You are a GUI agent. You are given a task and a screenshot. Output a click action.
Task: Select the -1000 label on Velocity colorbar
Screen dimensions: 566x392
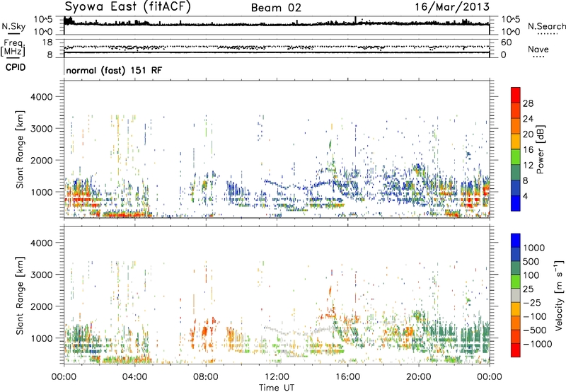(x=537, y=344)
